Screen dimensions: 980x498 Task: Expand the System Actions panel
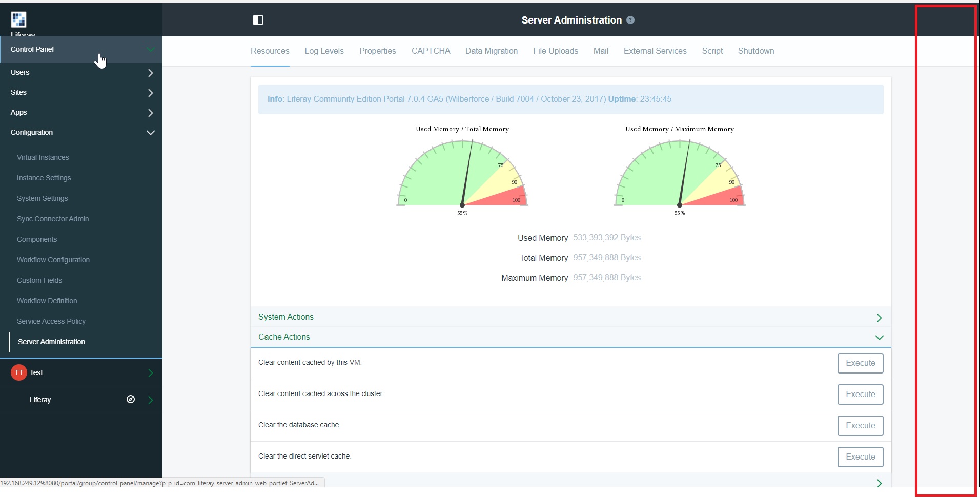click(570, 317)
